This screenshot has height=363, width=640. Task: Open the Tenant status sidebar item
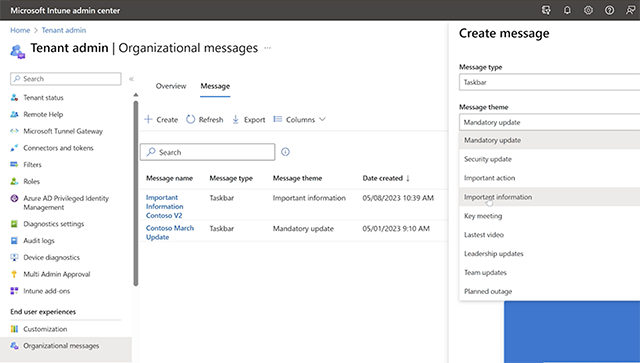(43, 98)
